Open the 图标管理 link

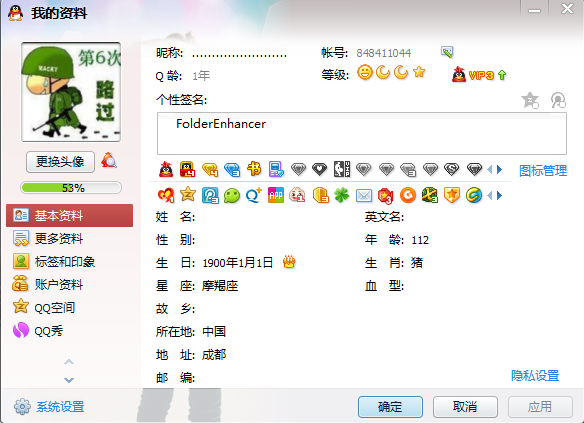543,171
